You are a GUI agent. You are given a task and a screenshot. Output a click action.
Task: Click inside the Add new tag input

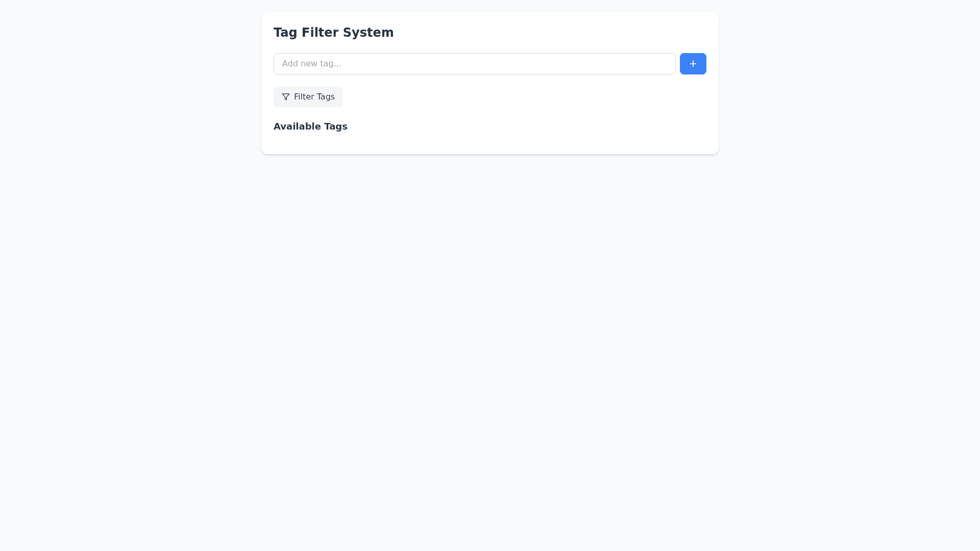[x=474, y=64]
